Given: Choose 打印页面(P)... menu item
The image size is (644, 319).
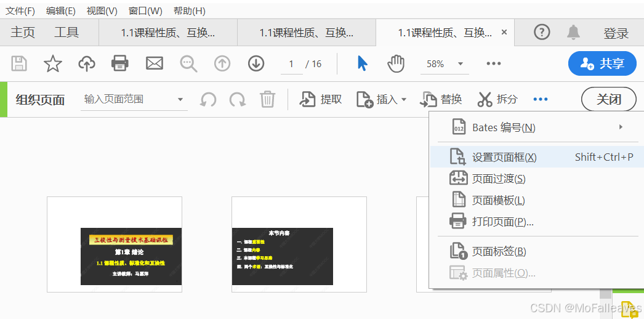Looking at the screenshot, I should [536, 222].
